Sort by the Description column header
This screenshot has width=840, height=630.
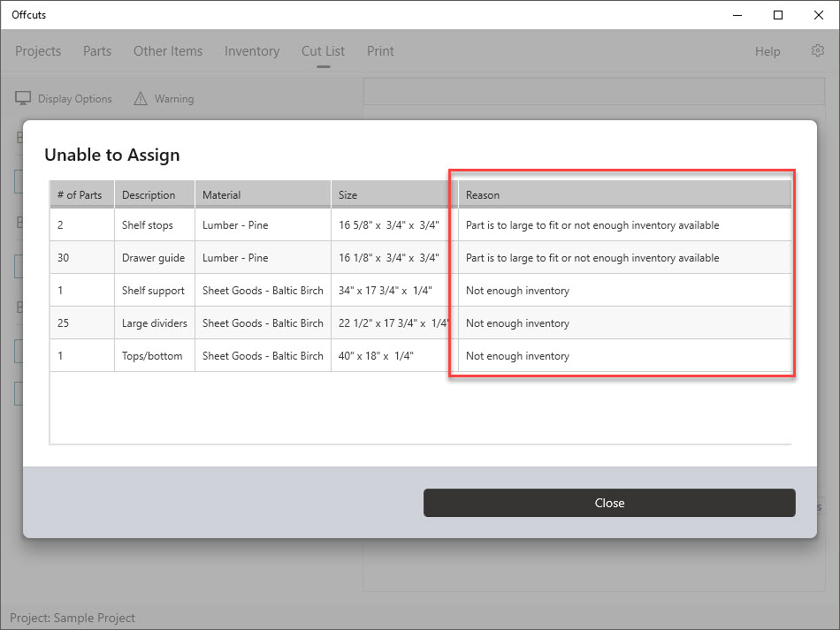pyautogui.click(x=154, y=195)
